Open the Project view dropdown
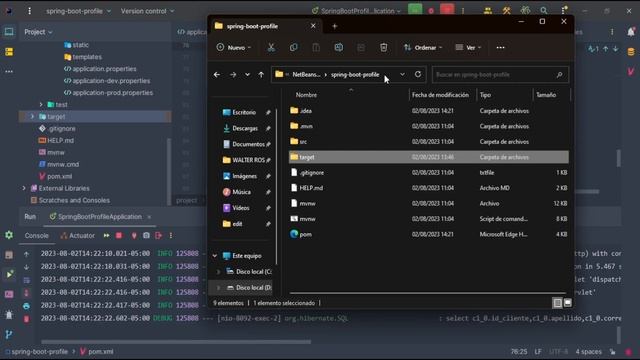 [38, 32]
